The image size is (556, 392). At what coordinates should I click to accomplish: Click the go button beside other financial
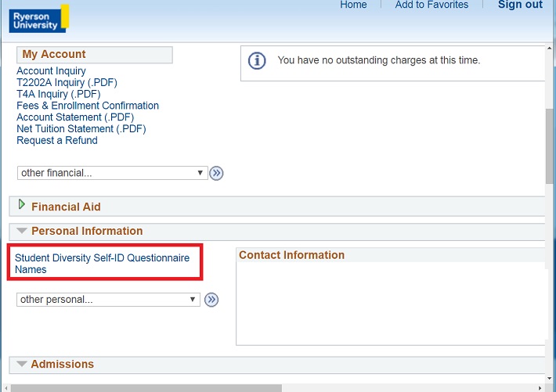tap(217, 173)
